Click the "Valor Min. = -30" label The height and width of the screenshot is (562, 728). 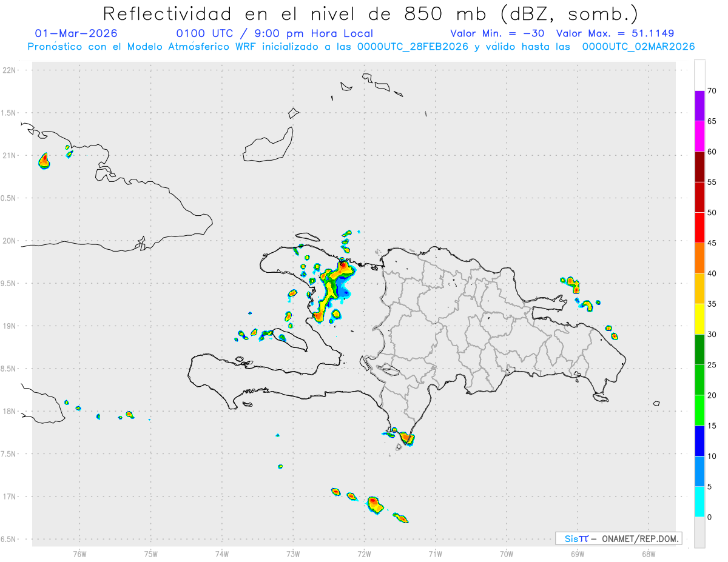point(497,33)
